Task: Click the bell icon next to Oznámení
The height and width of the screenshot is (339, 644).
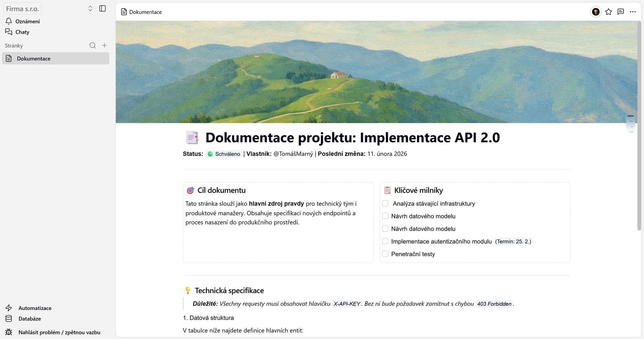Action: tap(8, 21)
